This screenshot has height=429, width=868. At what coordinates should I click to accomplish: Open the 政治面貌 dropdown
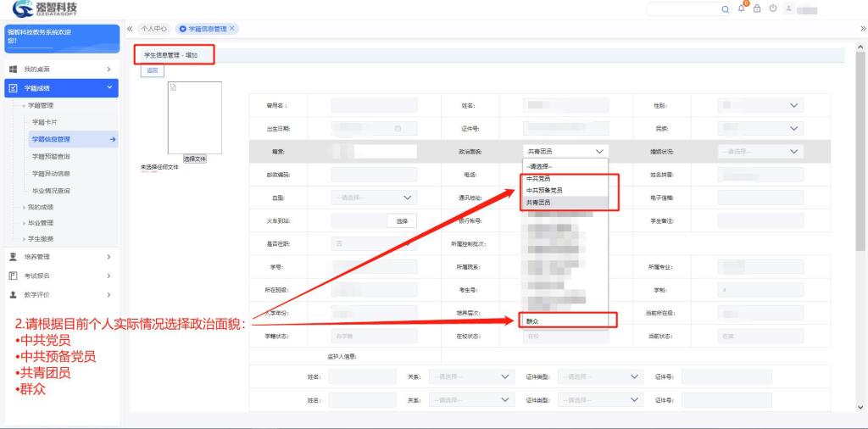tap(565, 152)
